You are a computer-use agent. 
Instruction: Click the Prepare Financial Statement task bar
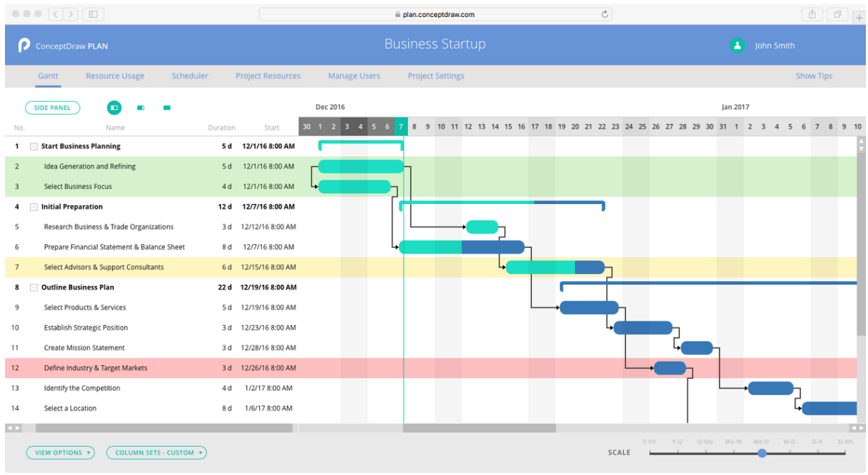point(462,247)
